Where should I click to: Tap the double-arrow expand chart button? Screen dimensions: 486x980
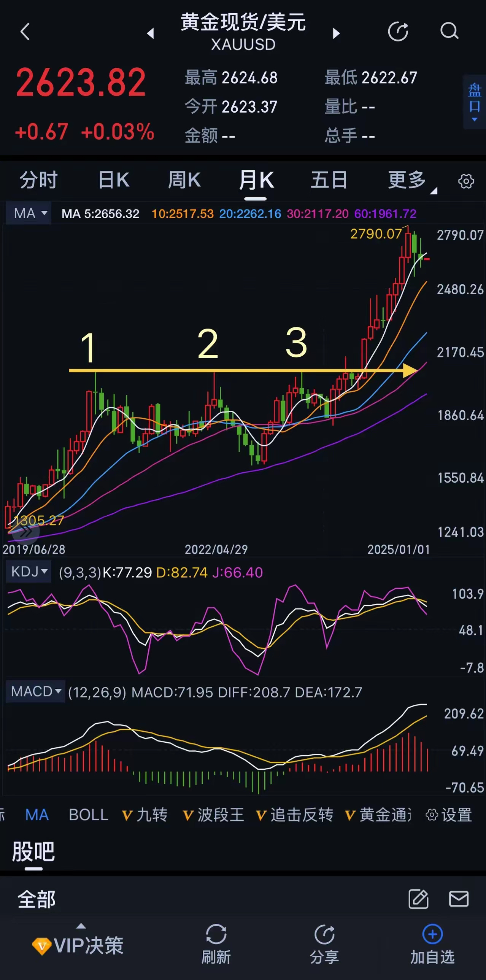point(25,532)
